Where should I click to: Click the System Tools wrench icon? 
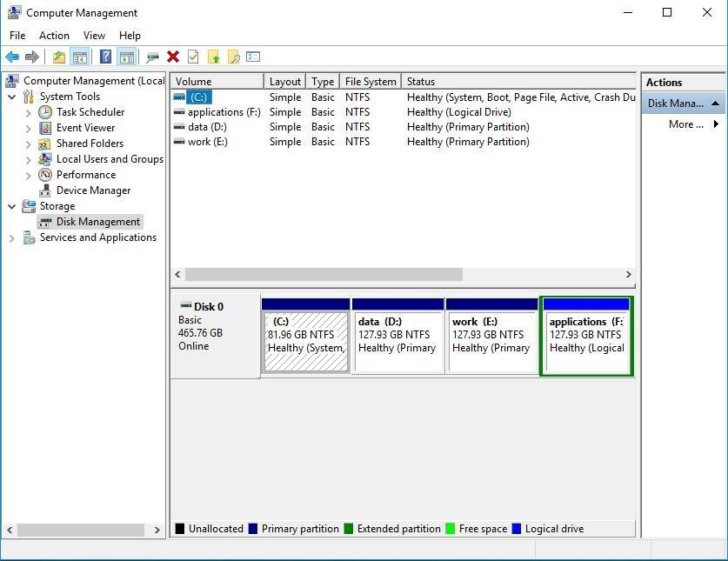[29, 97]
